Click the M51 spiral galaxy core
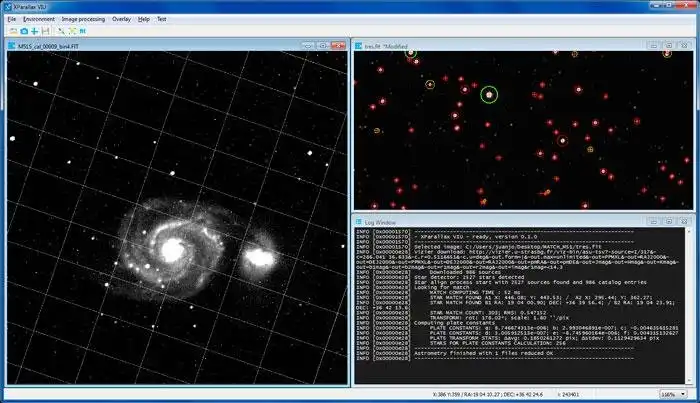The image size is (700, 403). click(x=172, y=250)
